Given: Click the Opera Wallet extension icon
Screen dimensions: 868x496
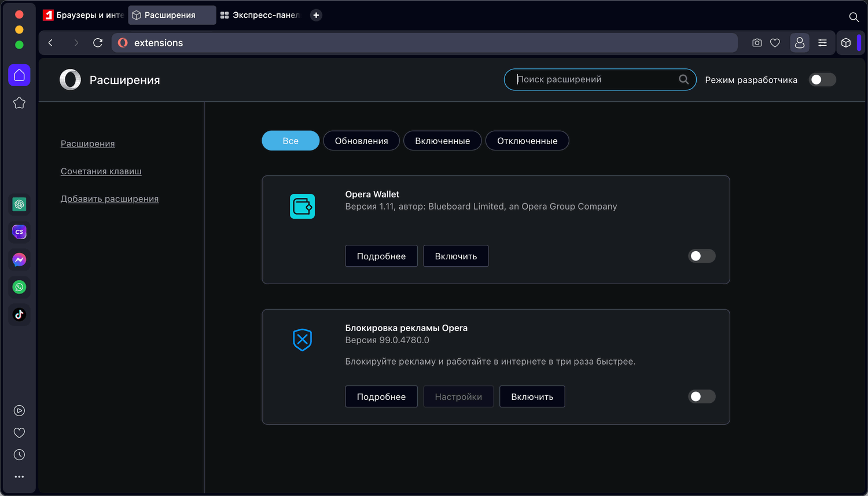Looking at the screenshot, I should (x=302, y=206).
